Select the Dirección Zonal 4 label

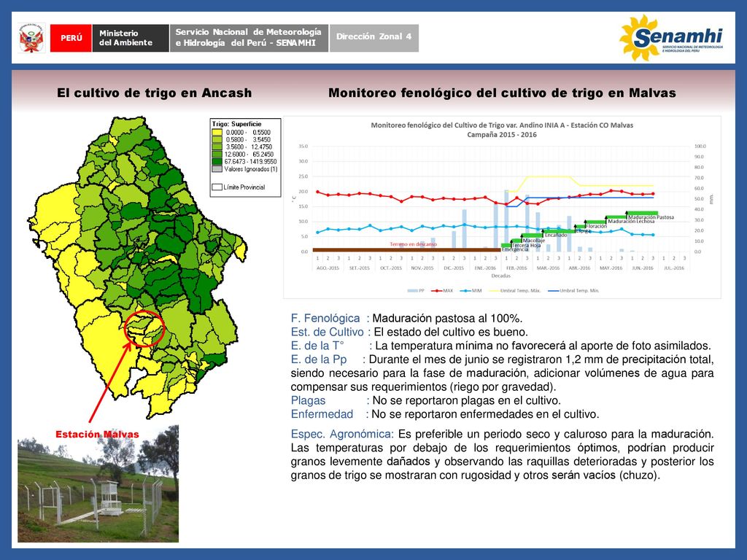point(374,36)
